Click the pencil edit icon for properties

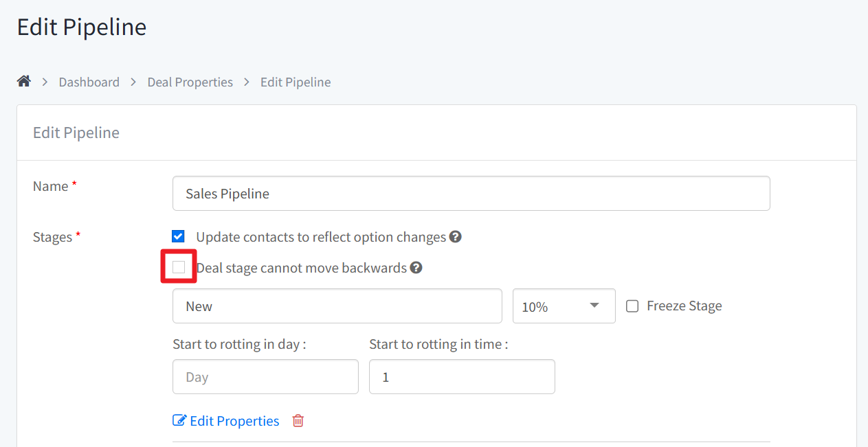(x=179, y=421)
